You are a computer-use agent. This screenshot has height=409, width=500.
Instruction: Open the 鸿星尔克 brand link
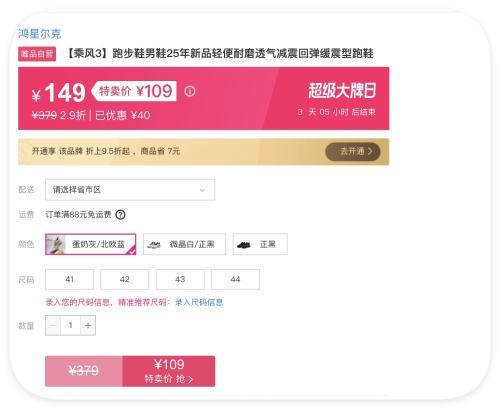(40, 34)
